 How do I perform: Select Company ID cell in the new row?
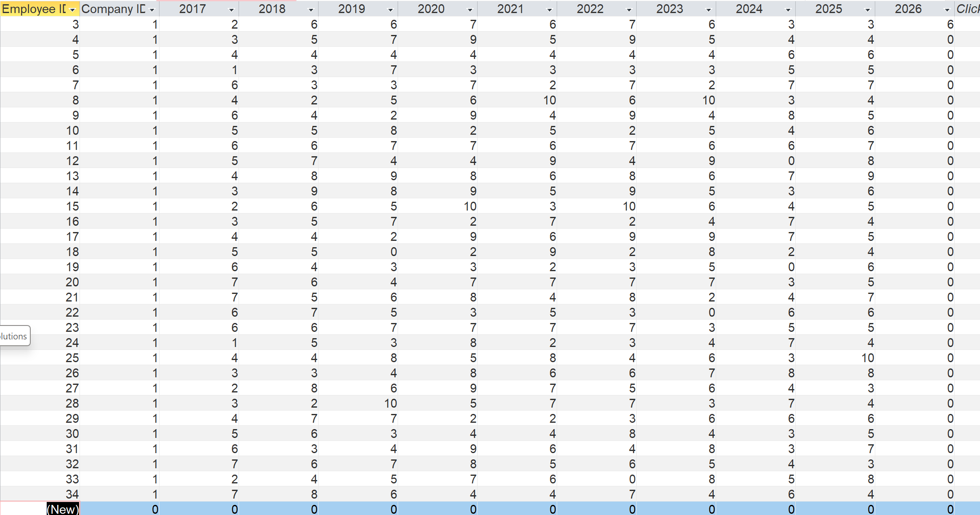[120, 509]
